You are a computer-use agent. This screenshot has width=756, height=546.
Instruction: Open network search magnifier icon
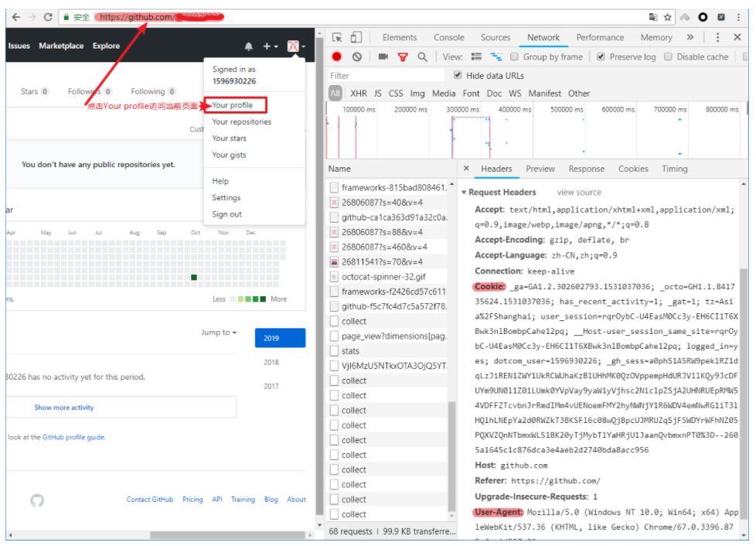(422, 57)
